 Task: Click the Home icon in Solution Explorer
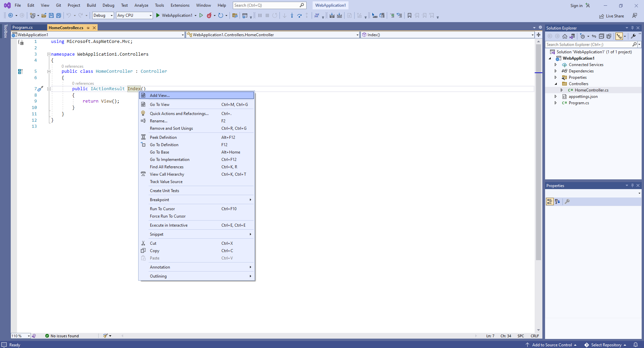click(x=565, y=36)
